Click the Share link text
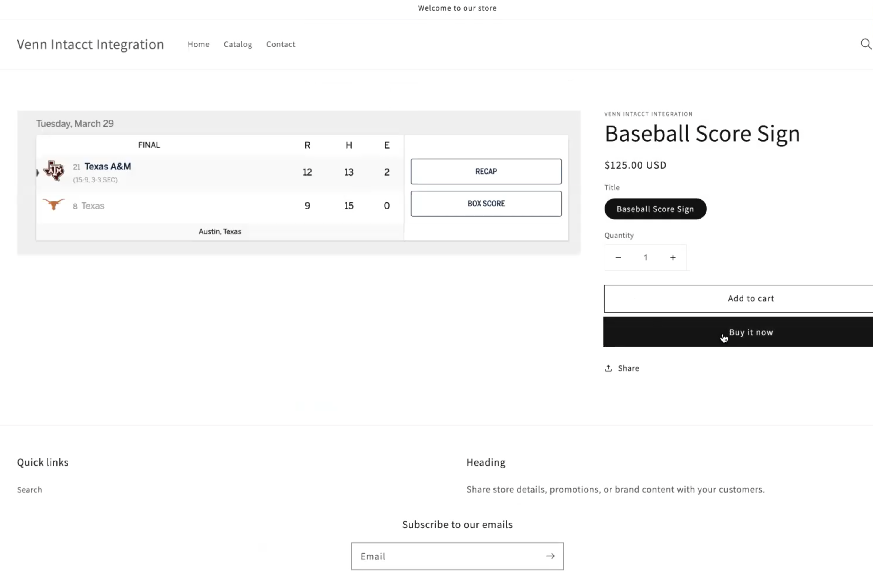 [x=629, y=368]
